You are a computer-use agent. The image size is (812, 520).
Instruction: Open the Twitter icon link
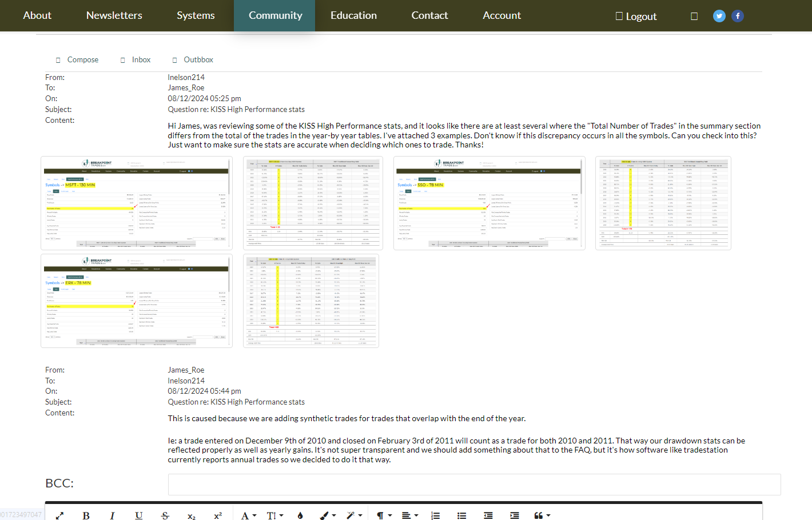pos(719,16)
